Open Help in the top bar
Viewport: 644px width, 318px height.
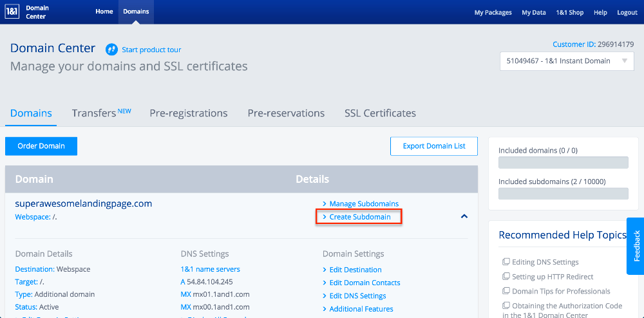(x=600, y=12)
